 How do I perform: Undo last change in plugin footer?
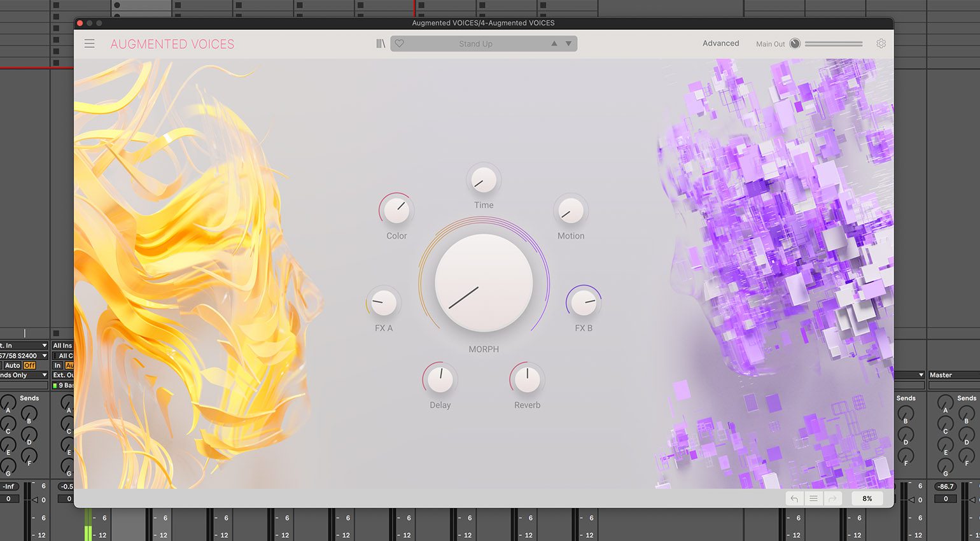point(794,499)
